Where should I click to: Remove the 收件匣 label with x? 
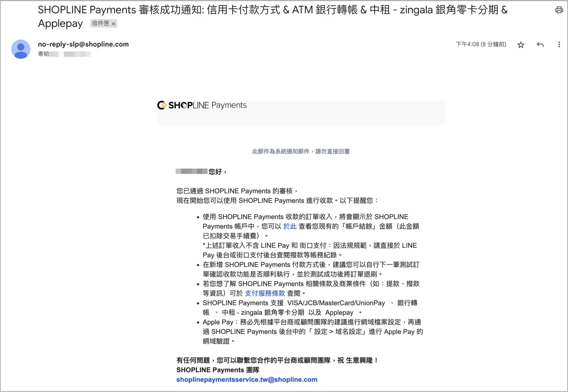[113, 24]
